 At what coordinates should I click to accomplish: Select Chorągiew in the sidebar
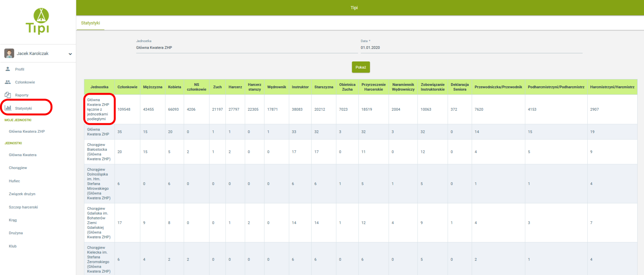(x=18, y=168)
